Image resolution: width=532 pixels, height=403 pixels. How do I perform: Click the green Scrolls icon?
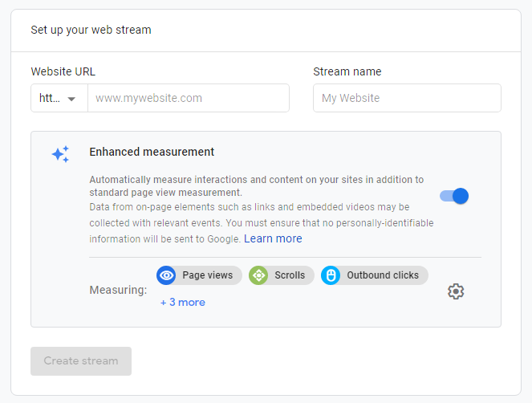(x=258, y=275)
